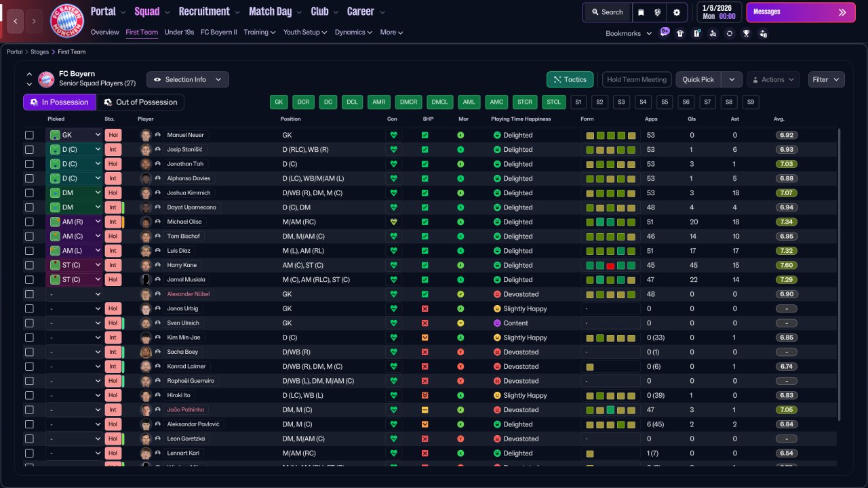868x488 pixels.
Task: Open the 9+ notifications chat icon
Action: 665,32
